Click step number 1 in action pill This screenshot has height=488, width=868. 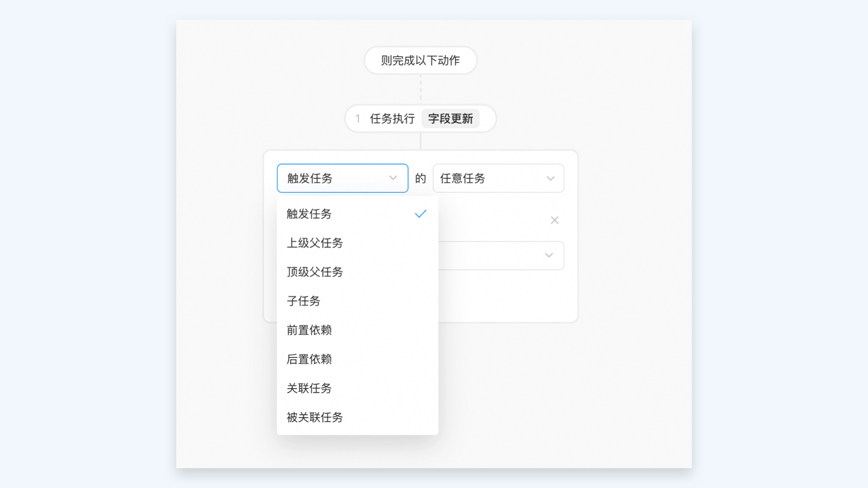tap(358, 119)
